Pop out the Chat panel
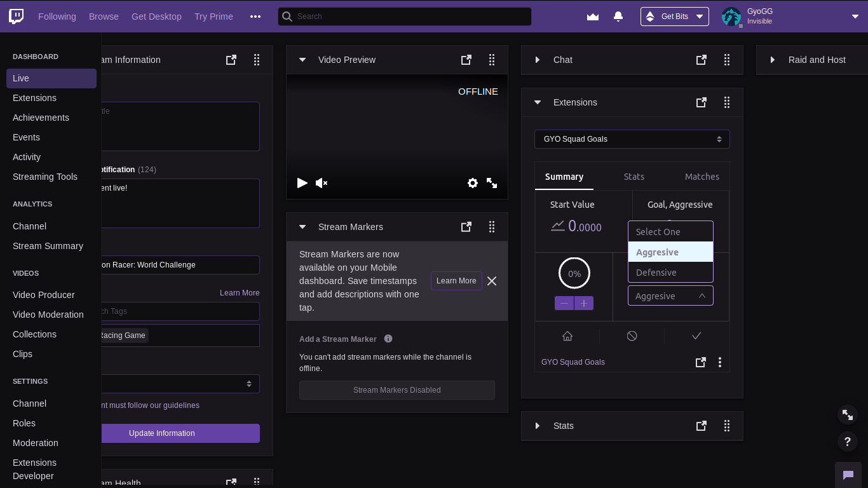The height and width of the screenshot is (488, 868). pyautogui.click(x=702, y=60)
